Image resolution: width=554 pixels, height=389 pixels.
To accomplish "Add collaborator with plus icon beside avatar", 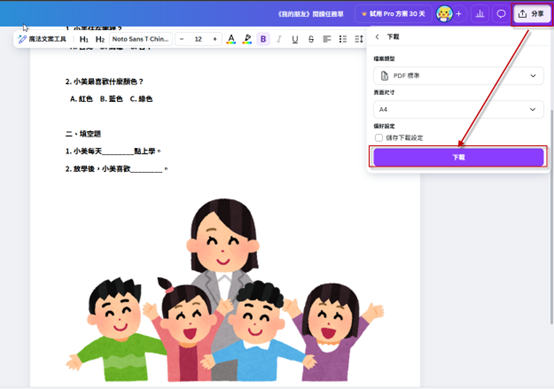I will [x=459, y=14].
